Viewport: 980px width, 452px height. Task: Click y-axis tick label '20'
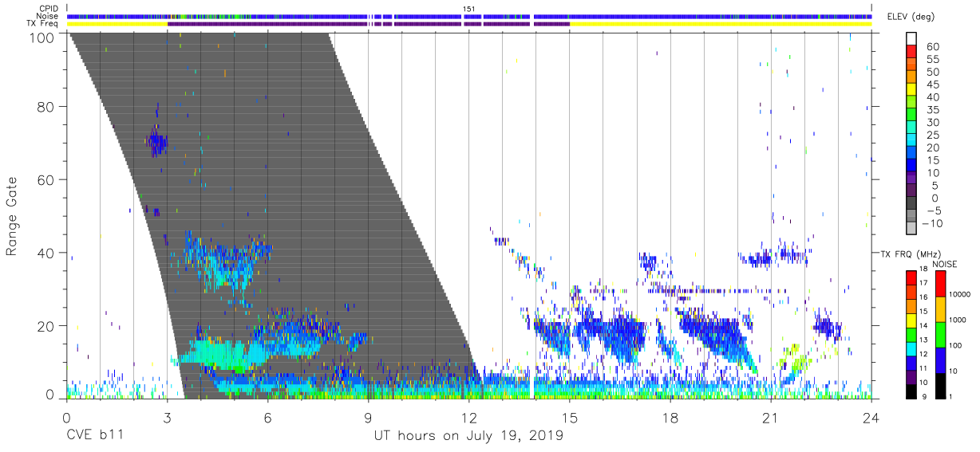45,326
